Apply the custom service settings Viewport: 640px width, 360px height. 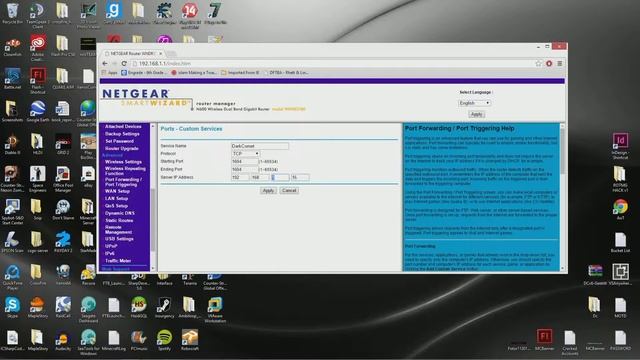point(268,191)
